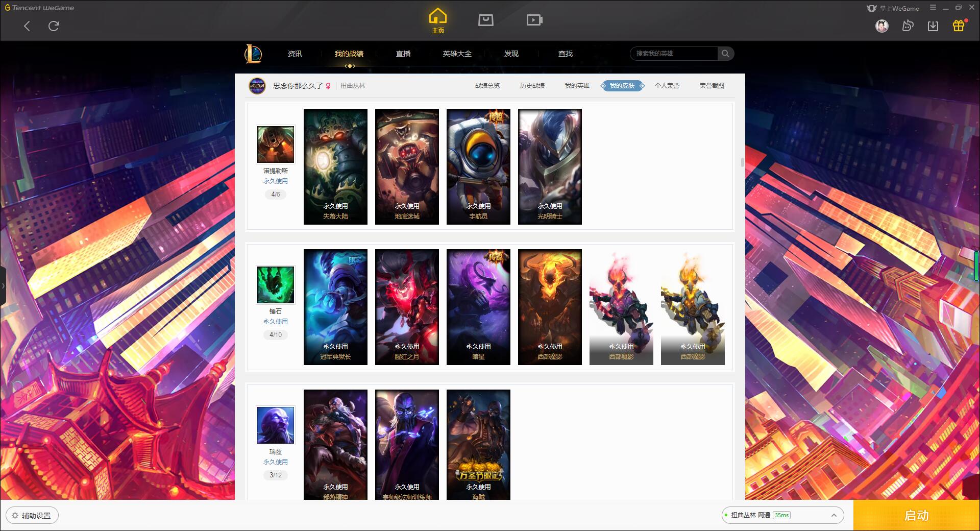
Task: Open the 腥红之月 skin card
Action: [407, 307]
